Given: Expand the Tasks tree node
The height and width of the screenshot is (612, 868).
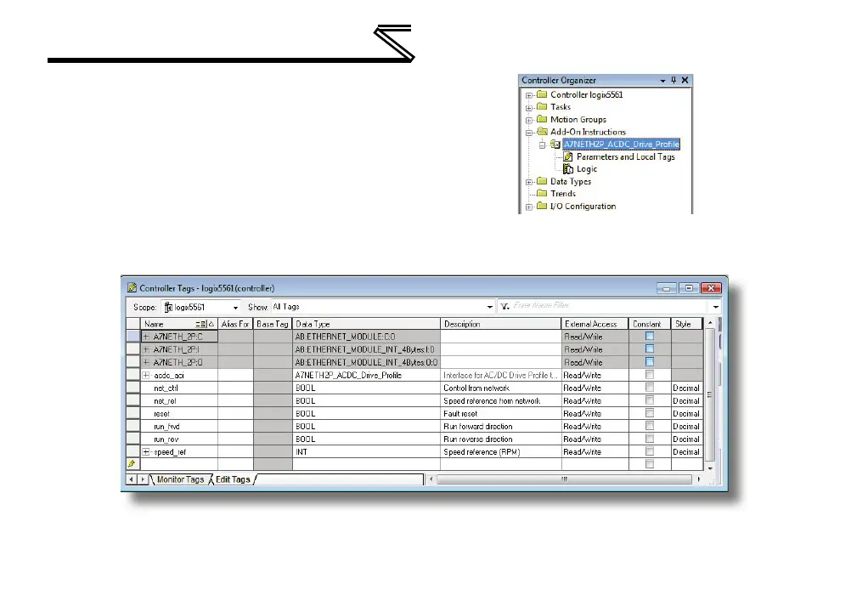Looking at the screenshot, I should (x=529, y=107).
